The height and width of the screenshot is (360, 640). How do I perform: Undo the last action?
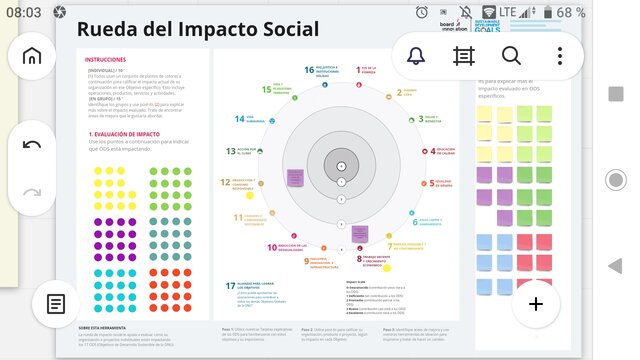point(32,144)
